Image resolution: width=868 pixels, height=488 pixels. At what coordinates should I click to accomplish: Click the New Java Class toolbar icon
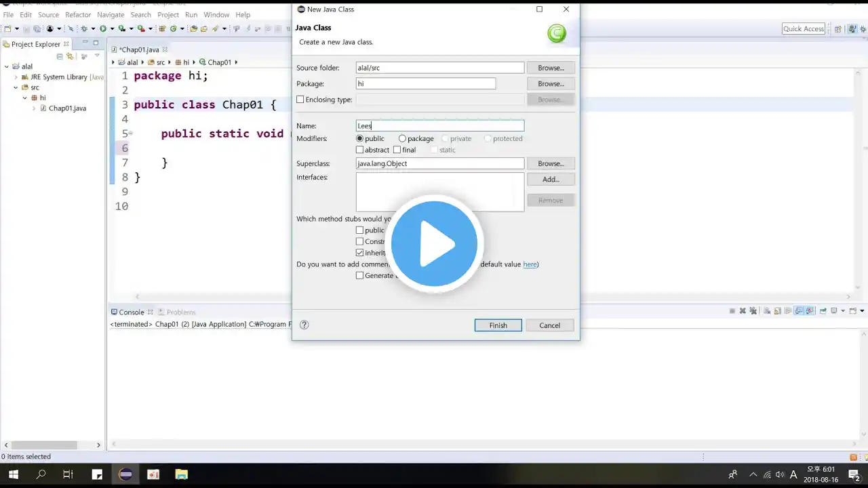tap(174, 29)
